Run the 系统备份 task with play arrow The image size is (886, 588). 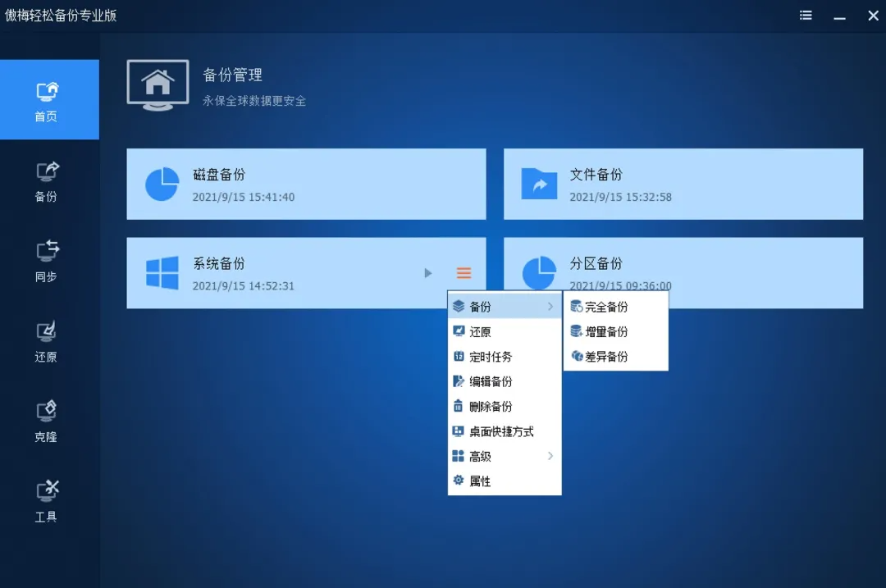[427, 273]
